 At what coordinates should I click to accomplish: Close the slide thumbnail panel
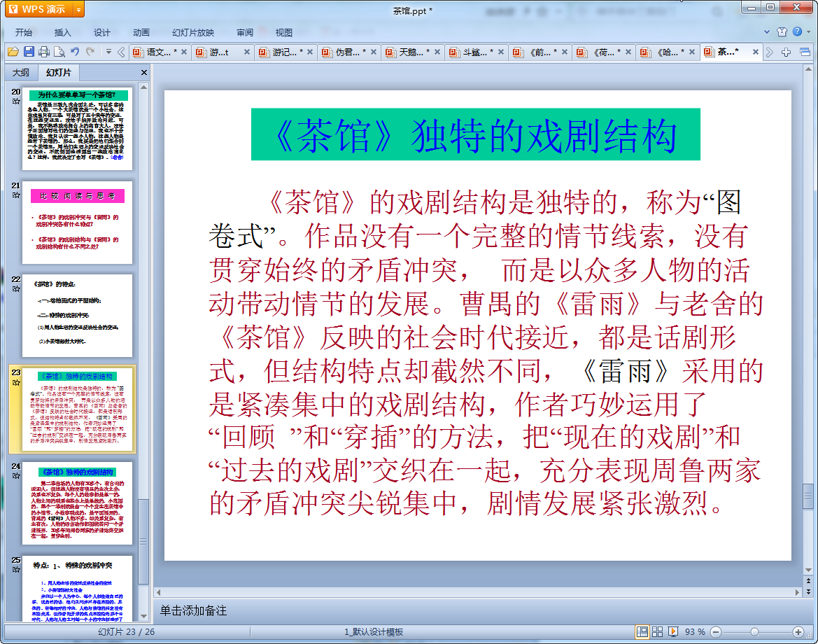[144, 73]
